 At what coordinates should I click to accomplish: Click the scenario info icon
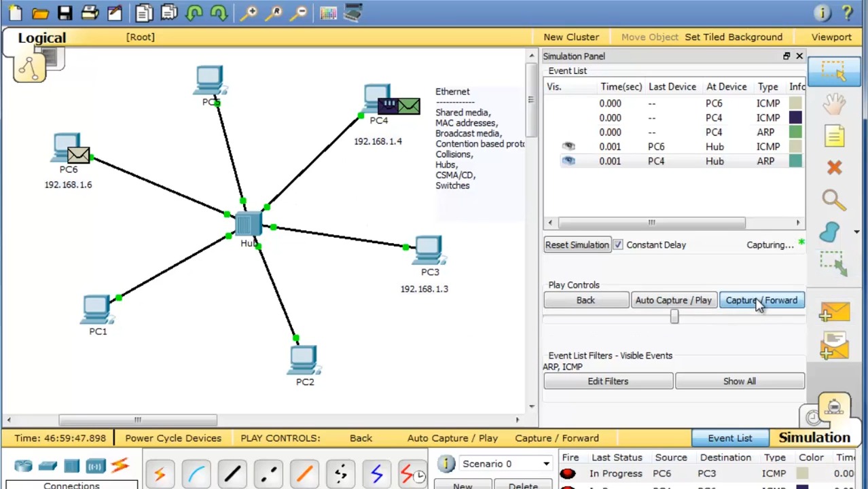pyautogui.click(x=446, y=464)
